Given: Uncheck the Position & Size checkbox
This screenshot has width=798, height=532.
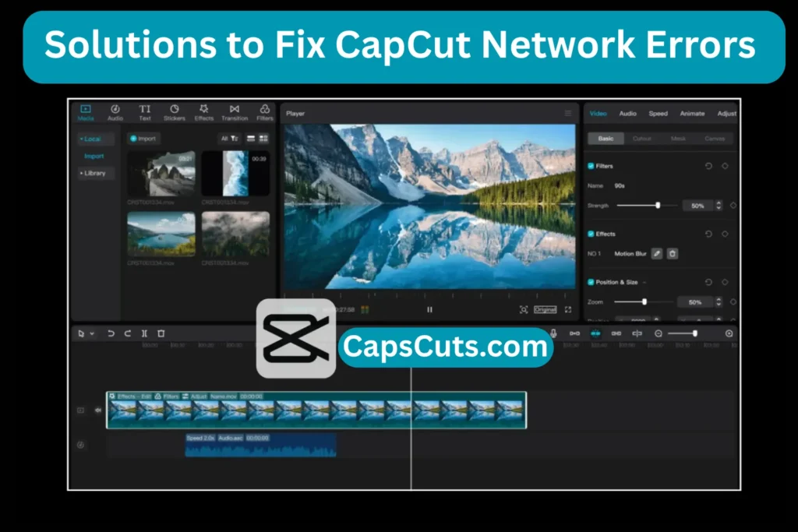Looking at the screenshot, I should tap(591, 282).
